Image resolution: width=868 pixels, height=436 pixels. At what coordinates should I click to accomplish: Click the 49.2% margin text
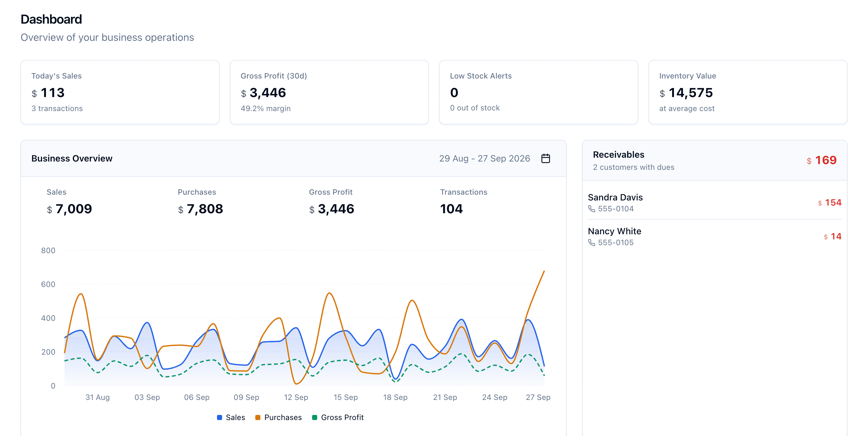[266, 109]
